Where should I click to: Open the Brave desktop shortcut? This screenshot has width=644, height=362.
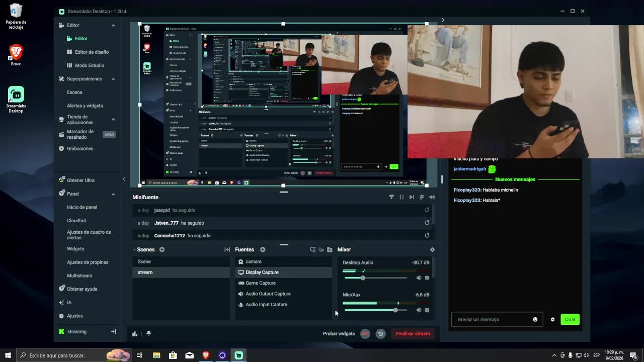pos(16,55)
